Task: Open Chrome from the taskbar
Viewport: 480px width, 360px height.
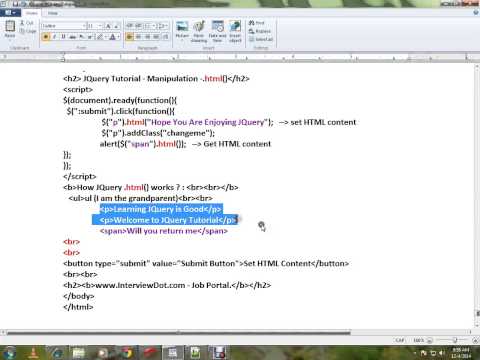Action: point(127,352)
